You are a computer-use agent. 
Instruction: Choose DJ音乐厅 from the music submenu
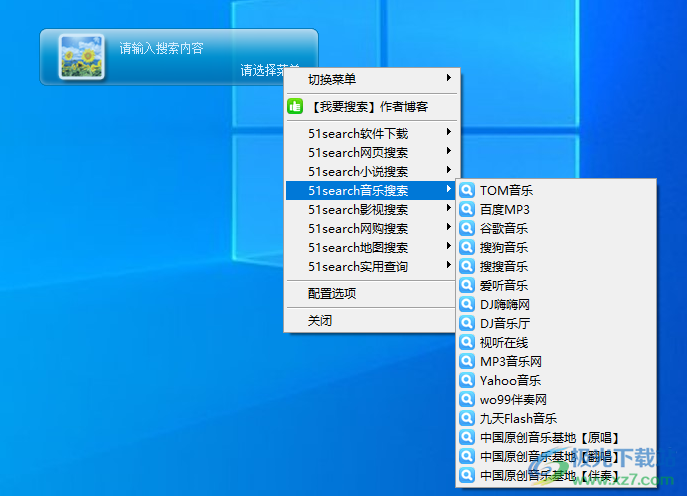pos(556,323)
